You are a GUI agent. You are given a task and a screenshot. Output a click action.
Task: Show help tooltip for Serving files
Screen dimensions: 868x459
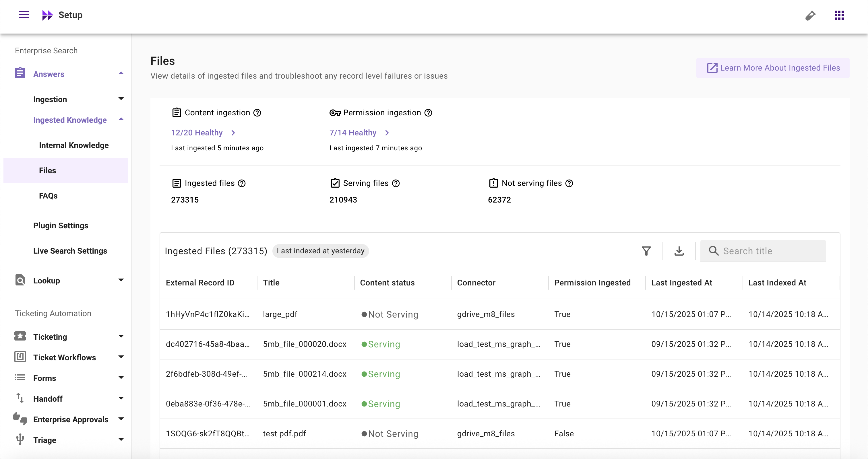pyautogui.click(x=396, y=183)
